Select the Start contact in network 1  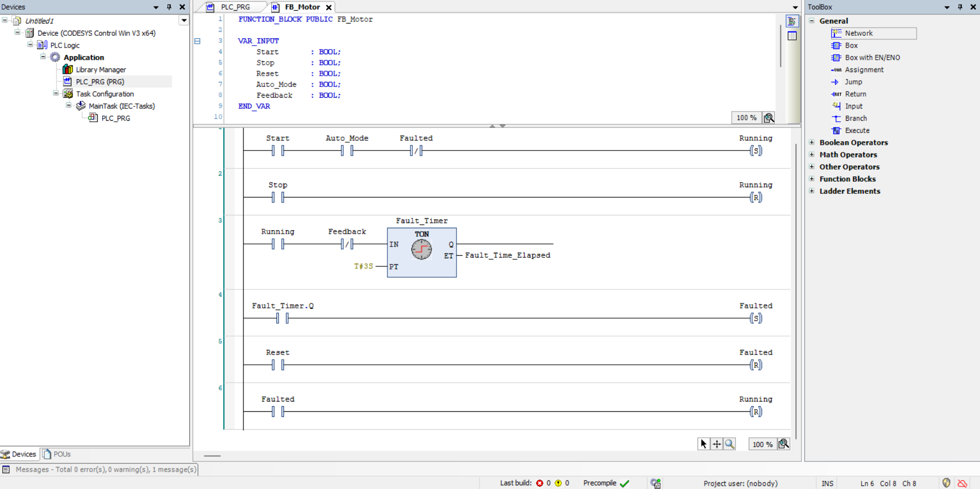point(278,150)
